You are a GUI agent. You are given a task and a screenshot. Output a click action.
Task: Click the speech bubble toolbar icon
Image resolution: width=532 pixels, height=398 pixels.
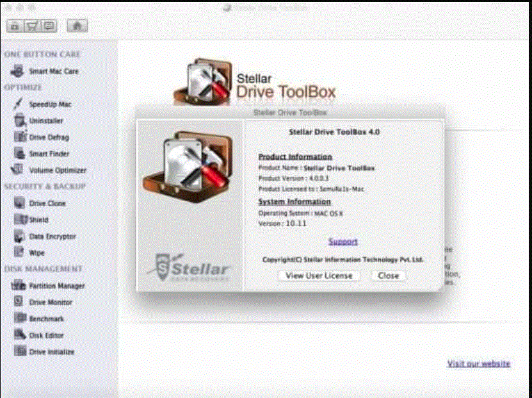(49, 26)
